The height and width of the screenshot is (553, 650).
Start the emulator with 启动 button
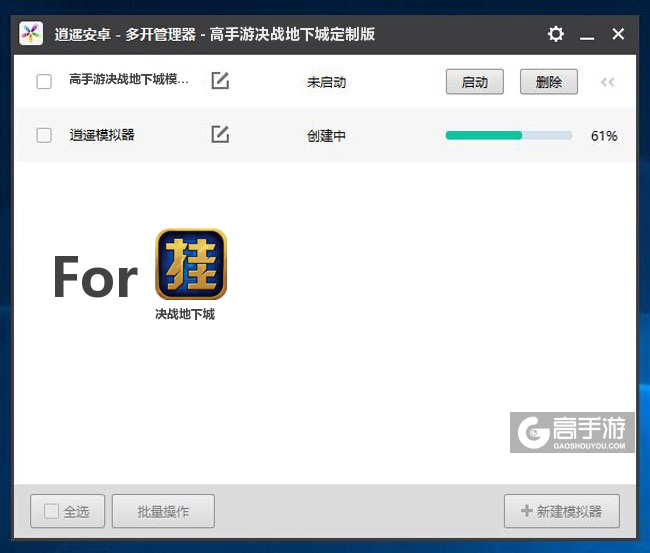click(475, 82)
